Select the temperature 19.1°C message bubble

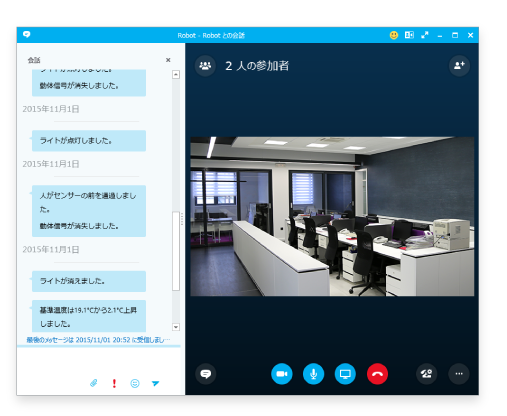(x=89, y=316)
